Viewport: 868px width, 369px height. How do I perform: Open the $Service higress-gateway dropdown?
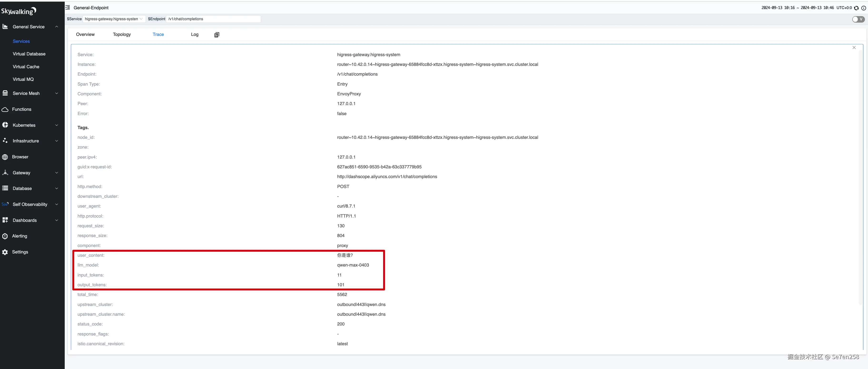(x=113, y=19)
